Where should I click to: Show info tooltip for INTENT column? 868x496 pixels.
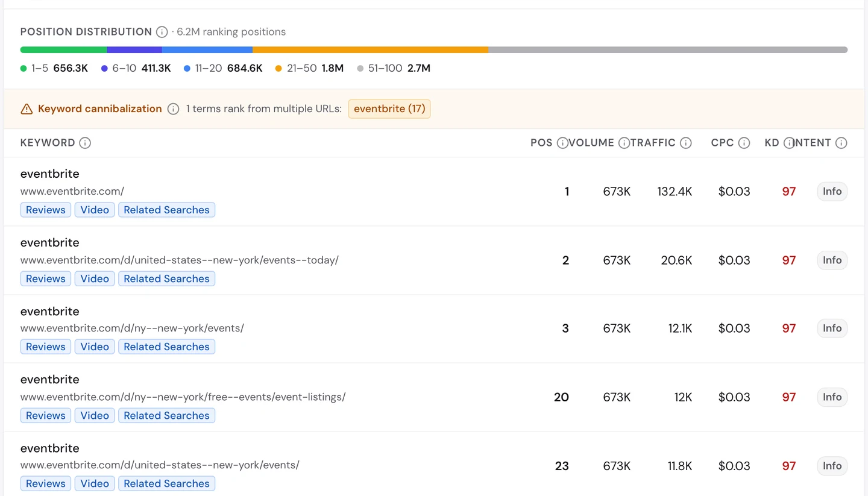tap(841, 143)
